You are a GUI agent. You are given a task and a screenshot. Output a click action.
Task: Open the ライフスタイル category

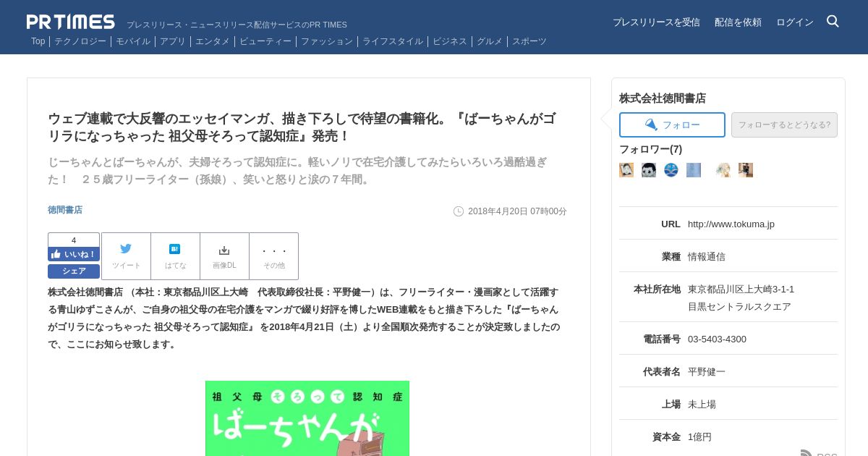tap(393, 41)
